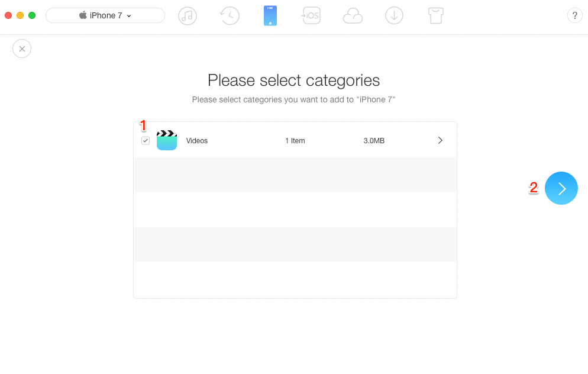Open the iCloud content cloud icon
Viewport: 588px width, 374px height.
[x=353, y=17]
